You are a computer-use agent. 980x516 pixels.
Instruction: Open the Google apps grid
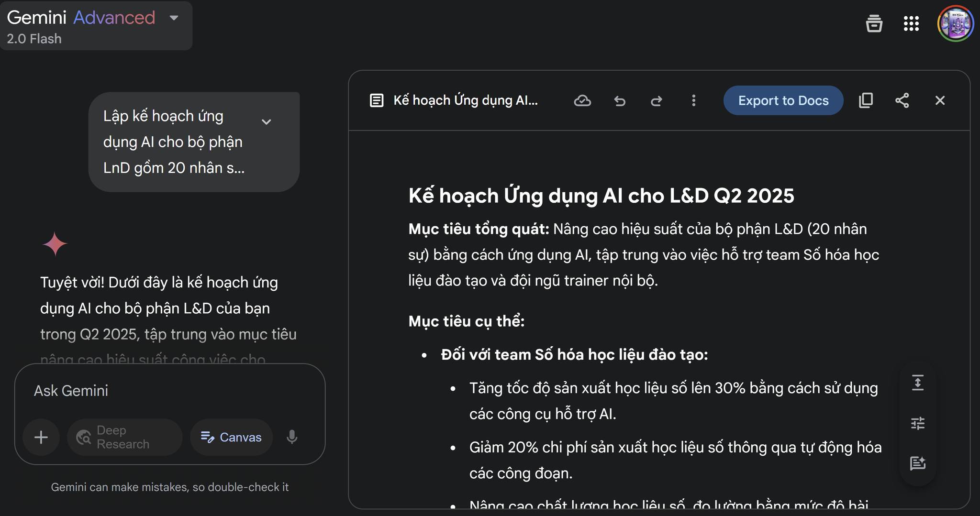point(911,23)
